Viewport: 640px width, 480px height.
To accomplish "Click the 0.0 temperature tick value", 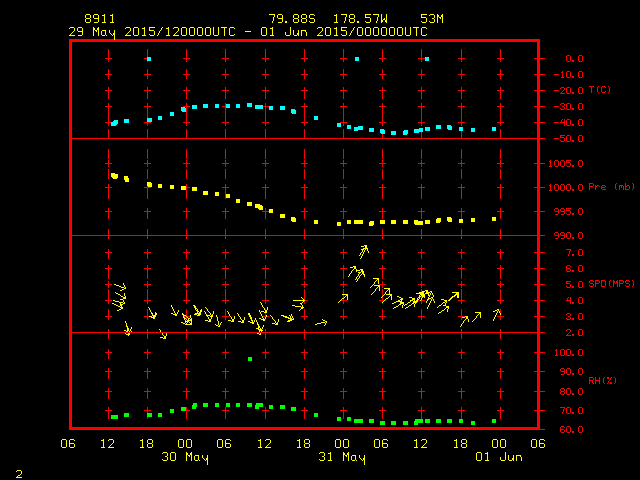I will coord(574,59).
